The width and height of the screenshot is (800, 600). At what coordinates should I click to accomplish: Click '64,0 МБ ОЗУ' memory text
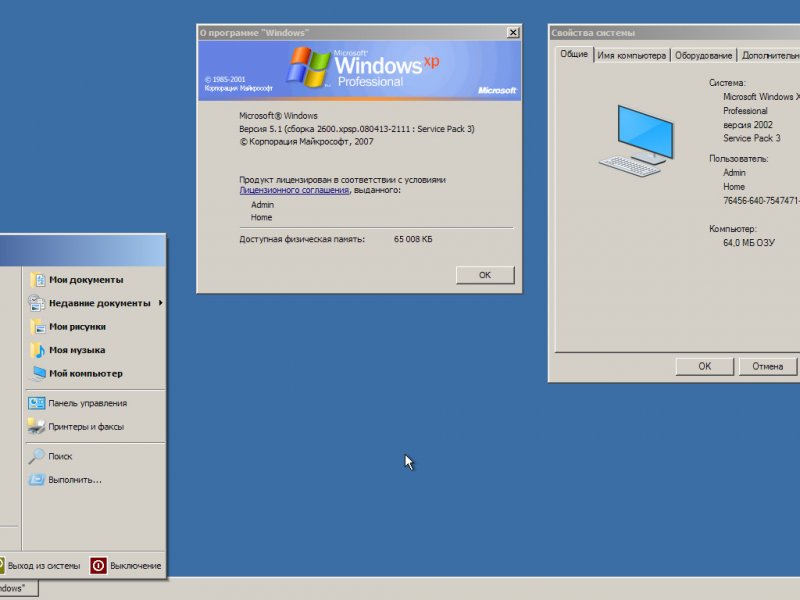pyautogui.click(x=748, y=243)
